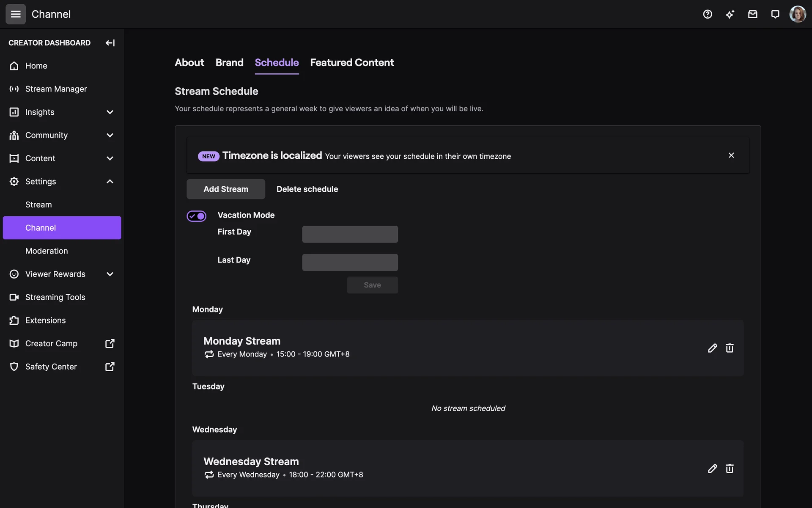This screenshot has width=812, height=508.
Task: Click the First Day date field
Action: (350, 234)
